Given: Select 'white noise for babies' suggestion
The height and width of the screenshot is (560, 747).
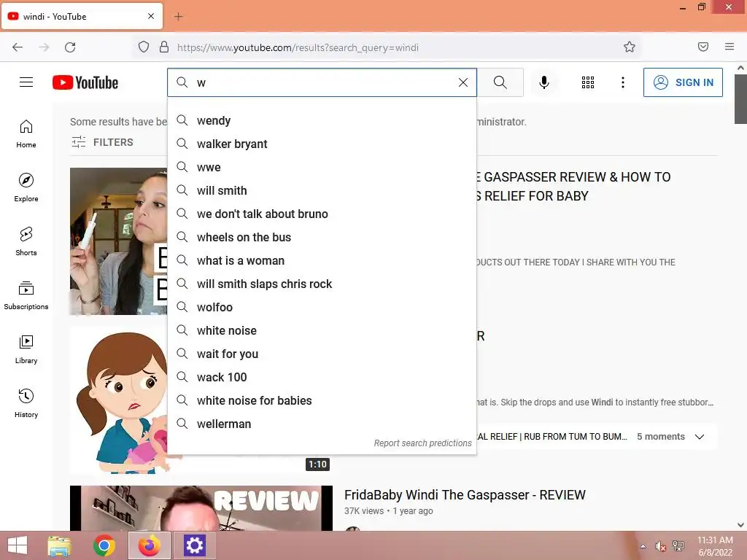Looking at the screenshot, I should tap(322, 400).
